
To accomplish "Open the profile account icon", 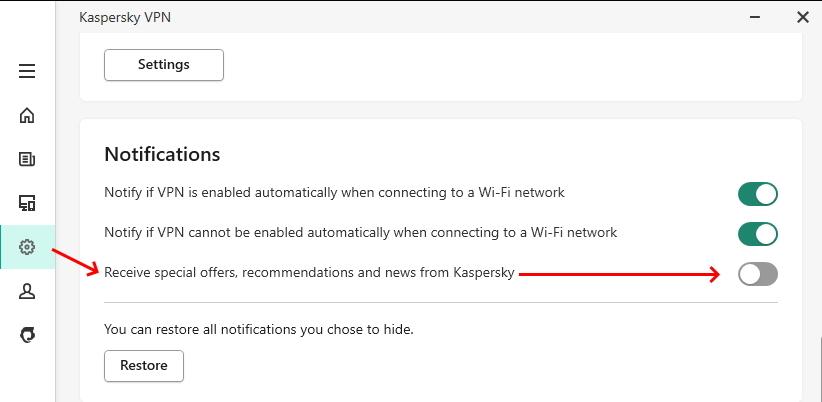I will coord(27,291).
